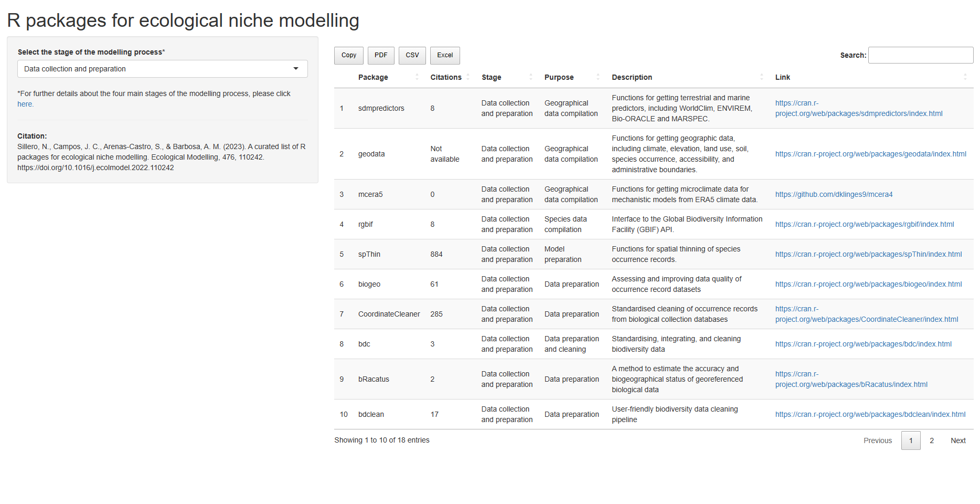Sort table by Purpose column arrows

598,77
